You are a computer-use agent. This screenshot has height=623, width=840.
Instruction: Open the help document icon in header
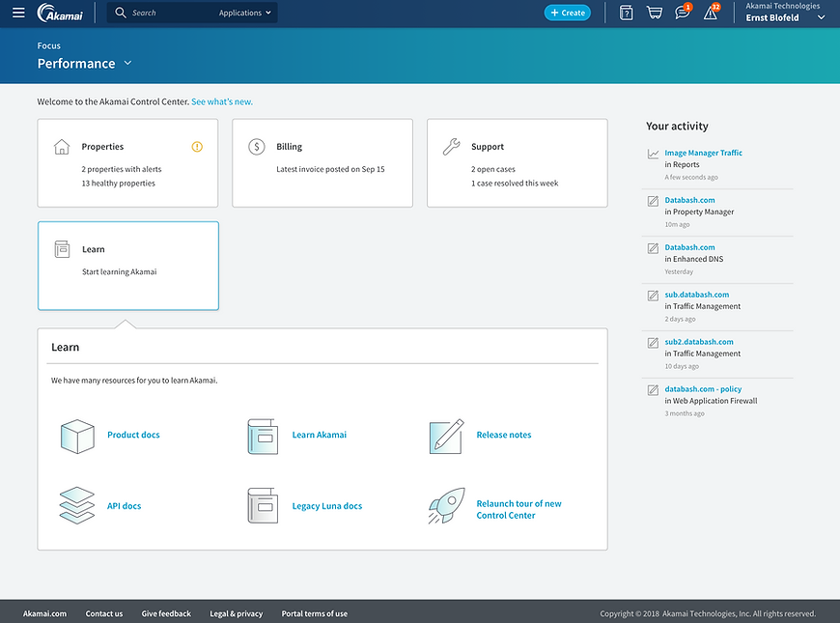626,13
